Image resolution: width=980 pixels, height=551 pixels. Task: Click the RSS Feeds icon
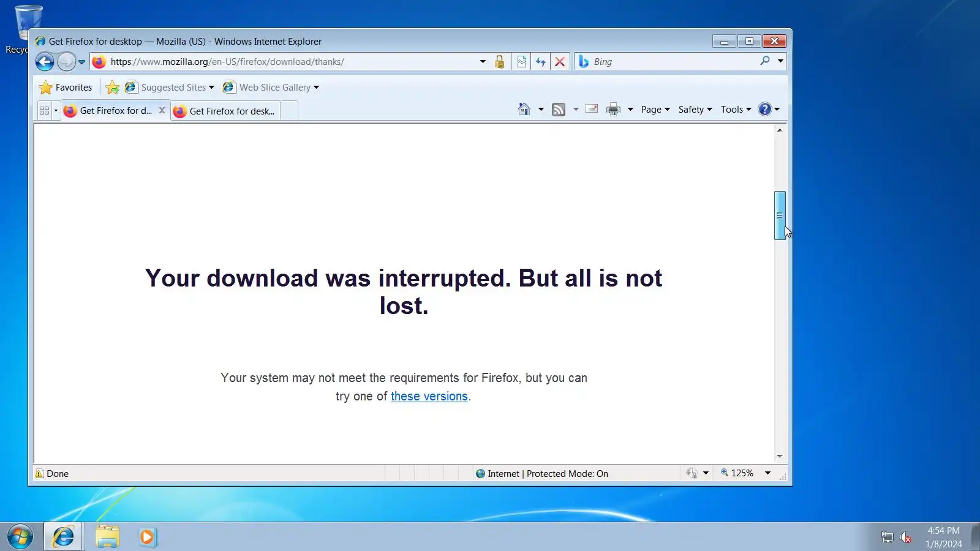point(559,110)
